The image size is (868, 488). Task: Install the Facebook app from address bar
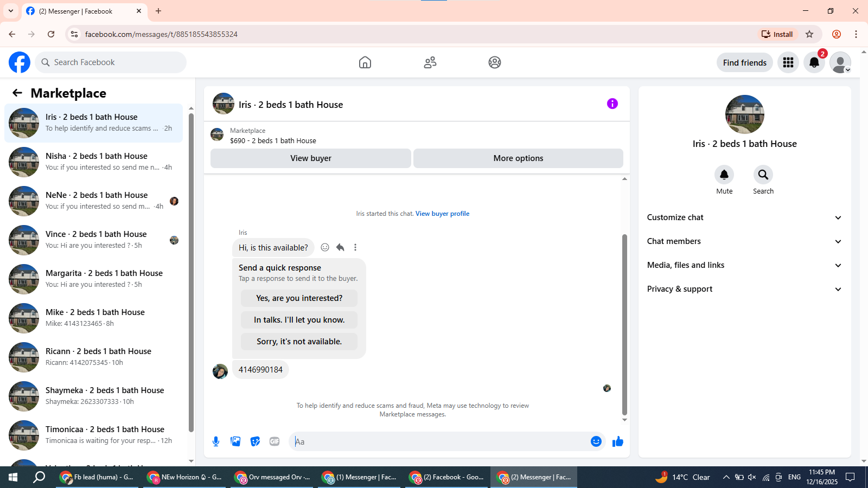(777, 34)
